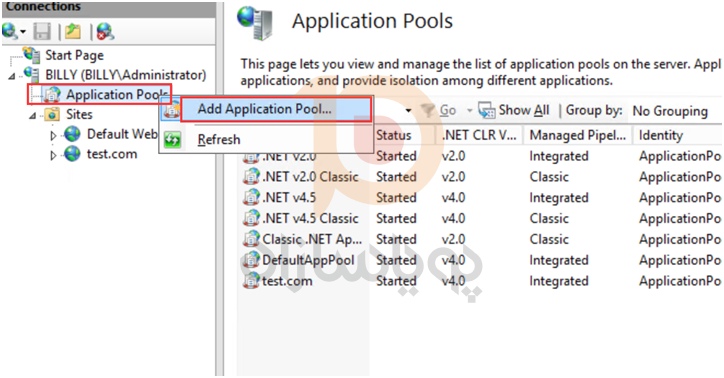The width and height of the screenshot is (724, 378).
Task: Click Show All filter button
Action: [x=514, y=110]
